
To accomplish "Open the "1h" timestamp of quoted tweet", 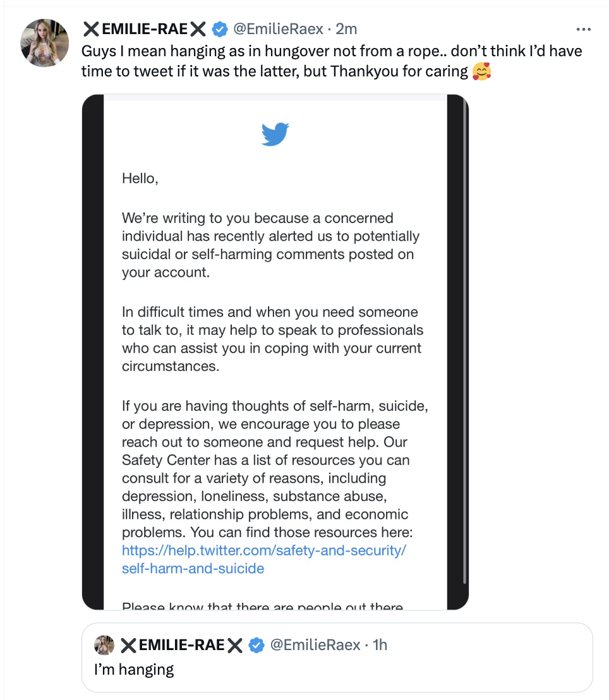I will click(x=380, y=645).
